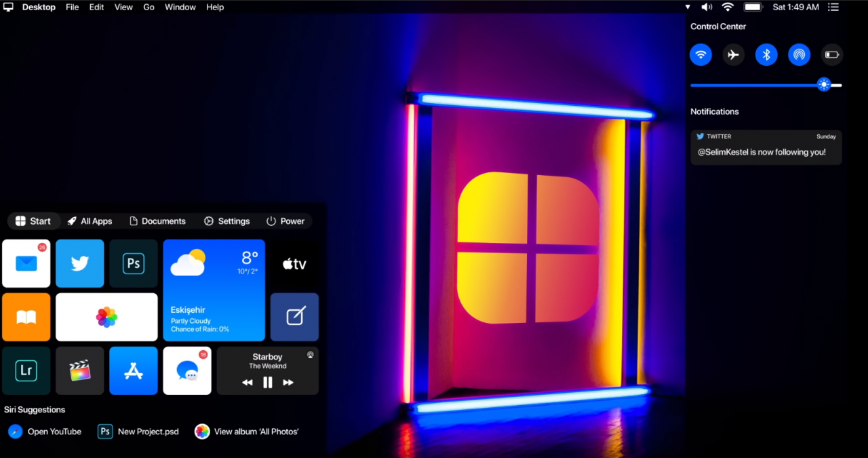Image resolution: width=868 pixels, height=458 pixels.
Task: Launch the Final Cut Pro tile
Action: pyautogui.click(x=80, y=370)
